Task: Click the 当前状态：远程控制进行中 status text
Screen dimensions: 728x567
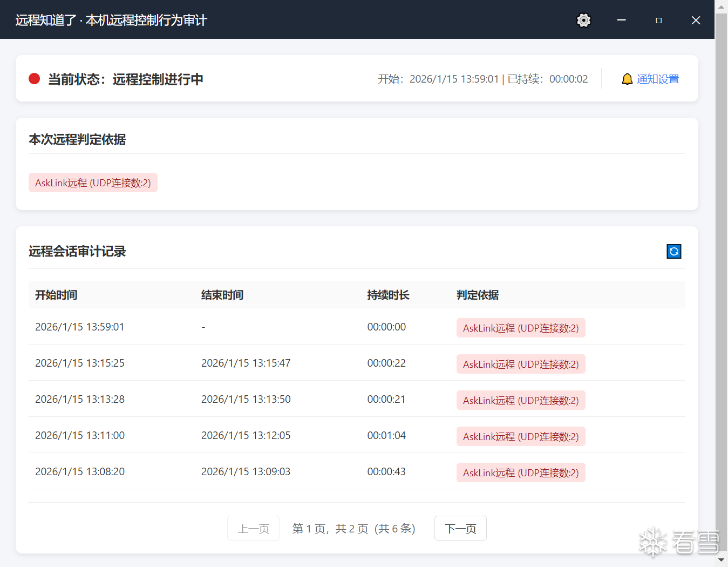Action: [x=126, y=79]
